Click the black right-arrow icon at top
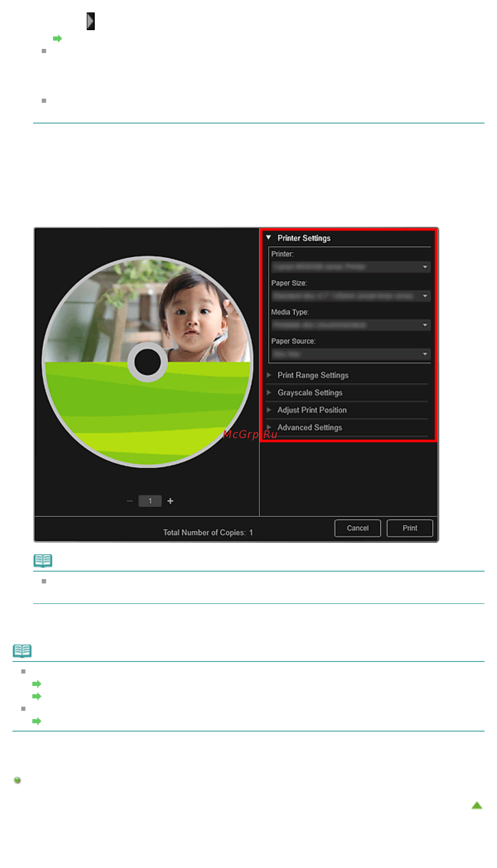The width and height of the screenshot is (497, 868). click(x=90, y=21)
